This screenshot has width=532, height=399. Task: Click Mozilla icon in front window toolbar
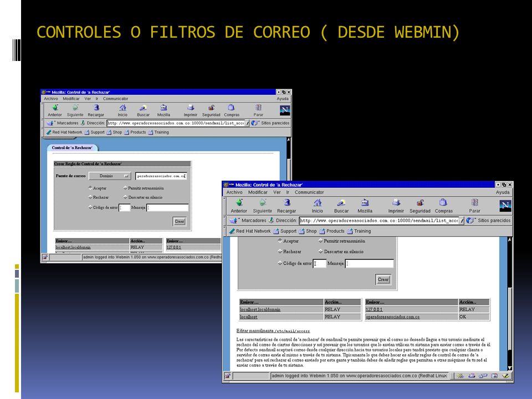[365, 203]
